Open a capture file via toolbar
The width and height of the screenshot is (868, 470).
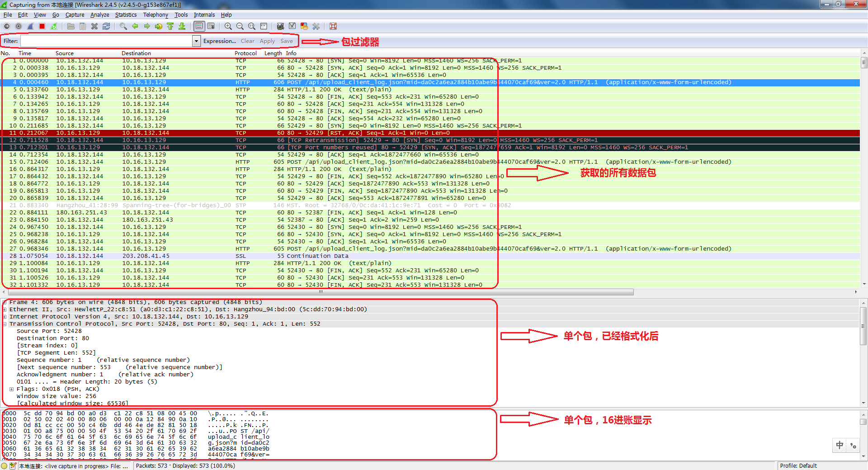[x=71, y=26]
